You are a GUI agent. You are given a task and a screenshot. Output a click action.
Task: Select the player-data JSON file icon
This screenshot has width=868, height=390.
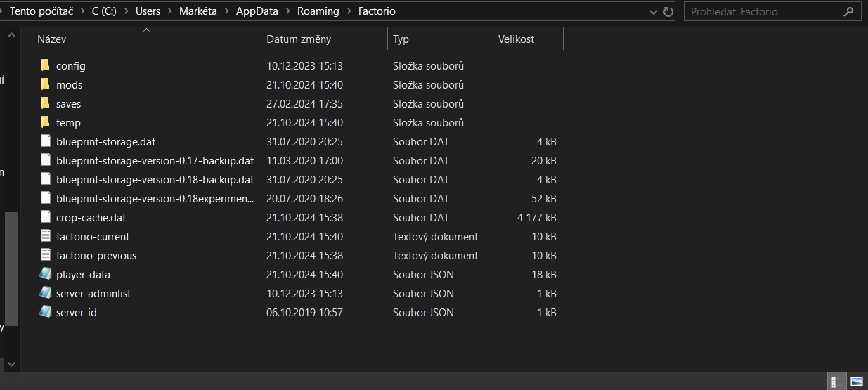(x=45, y=274)
